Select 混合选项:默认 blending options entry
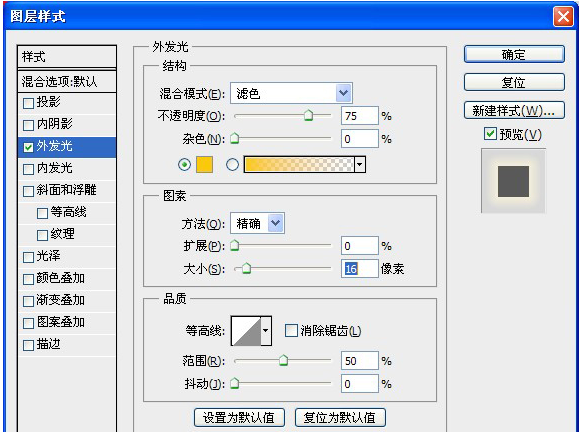The height and width of the screenshot is (432, 579). click(67, 81)
